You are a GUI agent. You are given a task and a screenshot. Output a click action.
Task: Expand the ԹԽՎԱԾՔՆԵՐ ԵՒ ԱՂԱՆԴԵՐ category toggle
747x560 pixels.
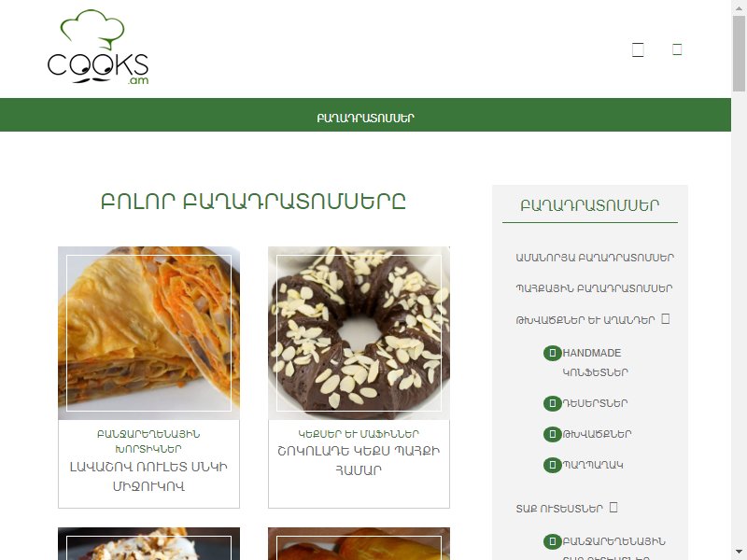[666, 319]
